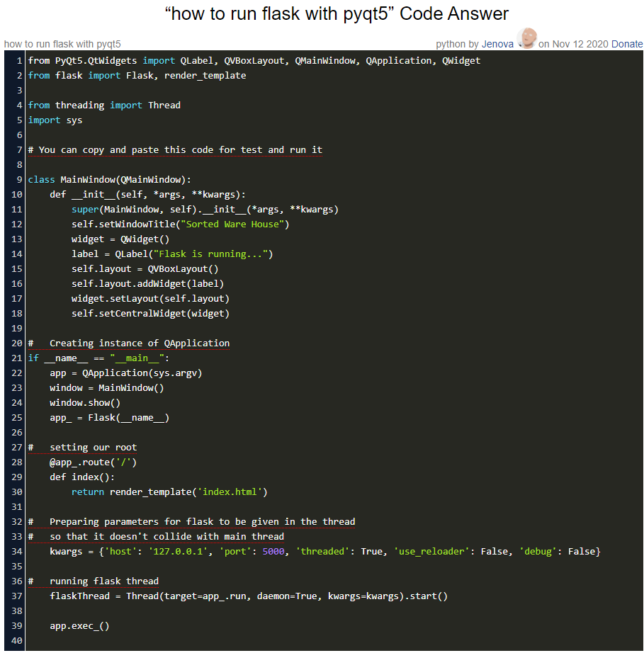644x653 pixels.
Task: Click 'widget = QWidget()' line
Action: tap(120, 239)
